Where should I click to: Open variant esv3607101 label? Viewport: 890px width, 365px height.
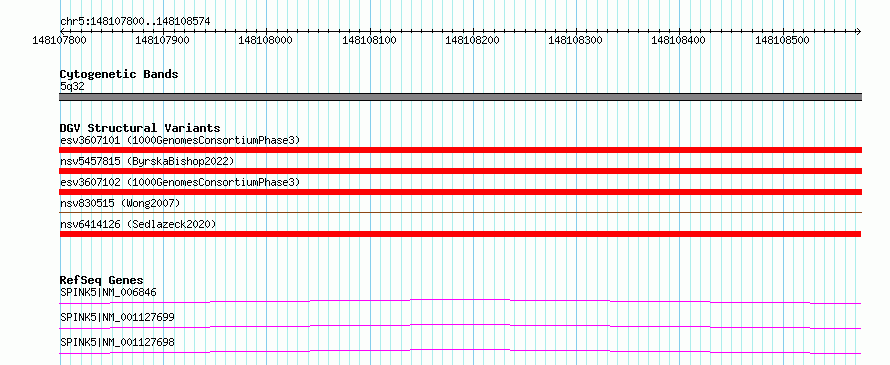[x=180, y=140]
